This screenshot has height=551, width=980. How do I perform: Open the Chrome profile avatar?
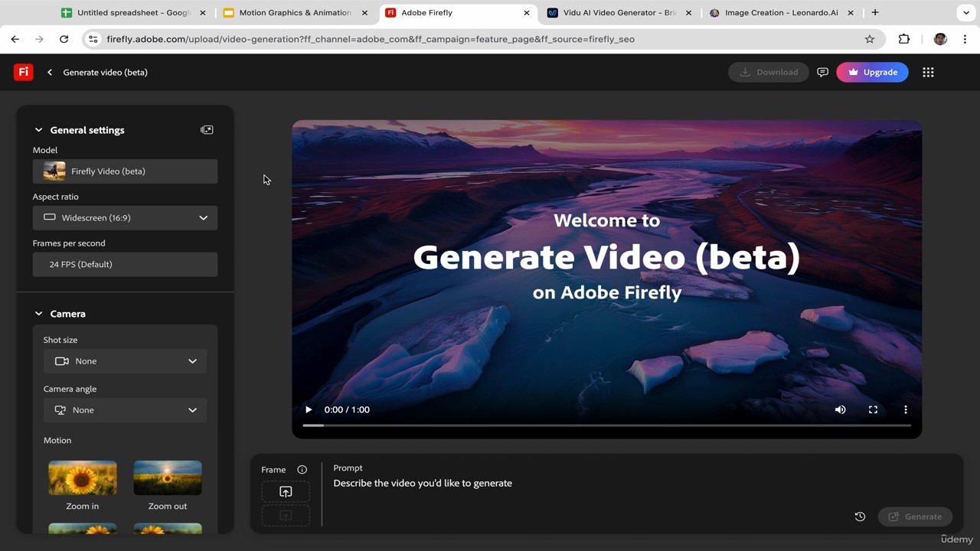(x=940, y=39)
